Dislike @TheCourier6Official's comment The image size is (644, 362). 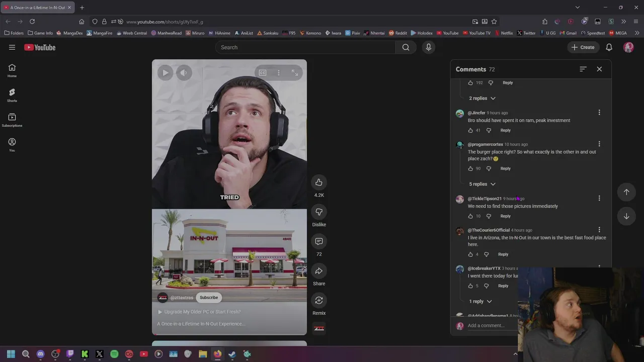pyautogui.click(x=486, y=254)
